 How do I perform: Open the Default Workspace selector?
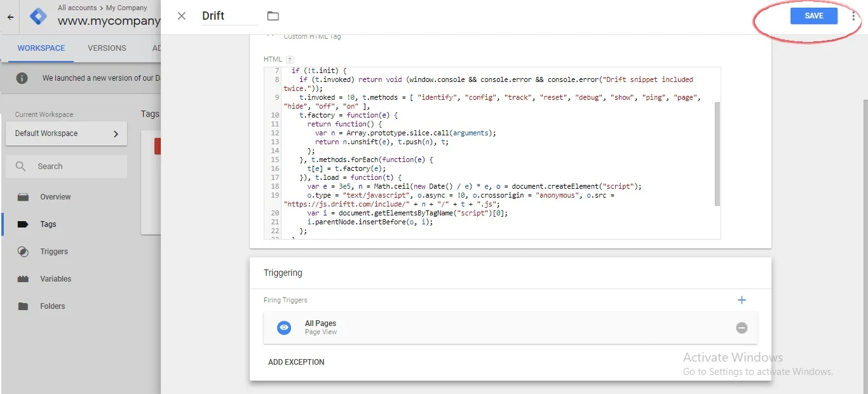click(66, 133)
